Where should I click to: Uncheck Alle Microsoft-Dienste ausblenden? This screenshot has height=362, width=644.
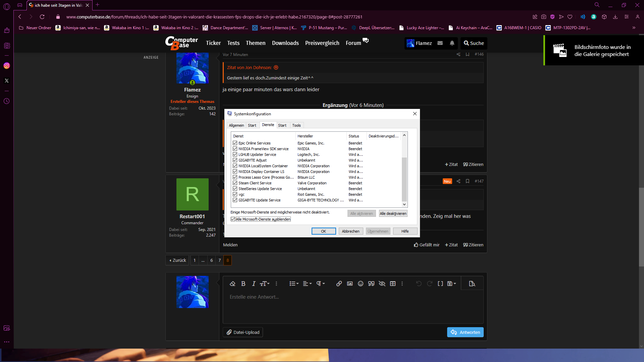pos(233,219)
